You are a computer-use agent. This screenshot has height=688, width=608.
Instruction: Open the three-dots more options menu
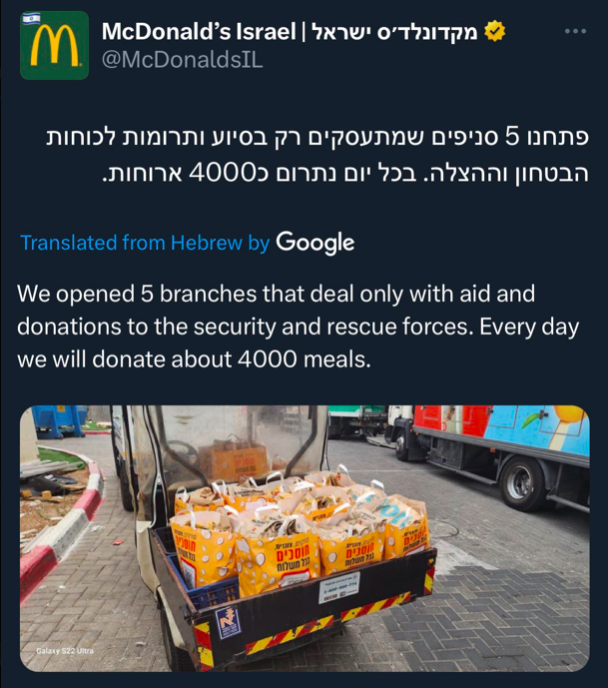(575, 32)
